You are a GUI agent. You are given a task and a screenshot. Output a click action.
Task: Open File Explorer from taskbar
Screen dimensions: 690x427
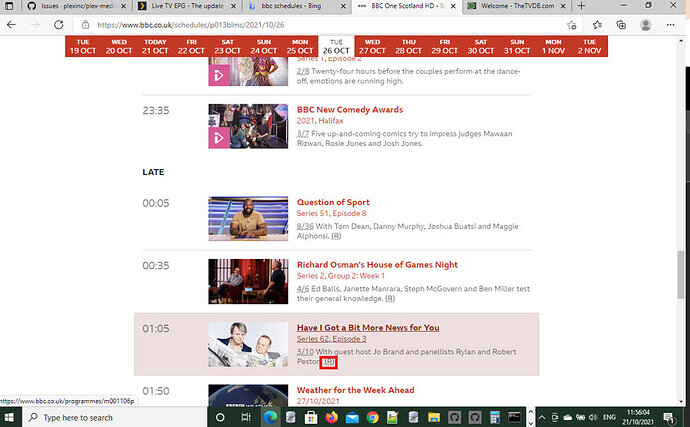pyautogui.click(x=433, y=417)
